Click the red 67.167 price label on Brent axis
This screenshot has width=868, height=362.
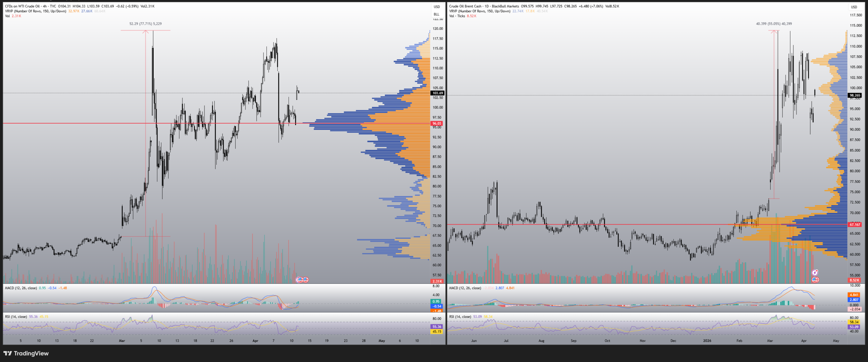click(854, 225)
